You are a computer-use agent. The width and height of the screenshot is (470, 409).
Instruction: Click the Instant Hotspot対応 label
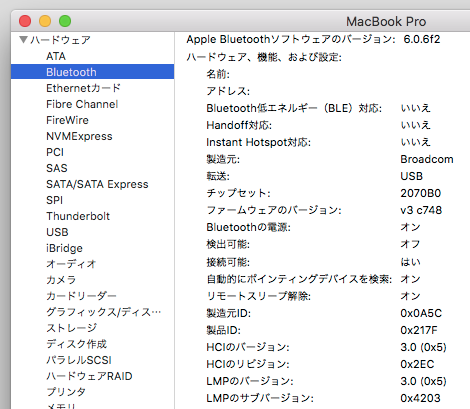tap(258, 142)
